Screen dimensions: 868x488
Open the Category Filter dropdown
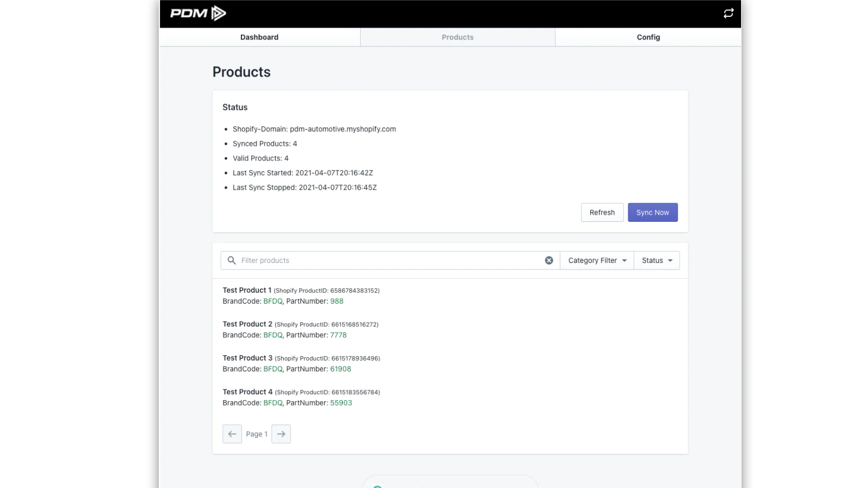597,260
